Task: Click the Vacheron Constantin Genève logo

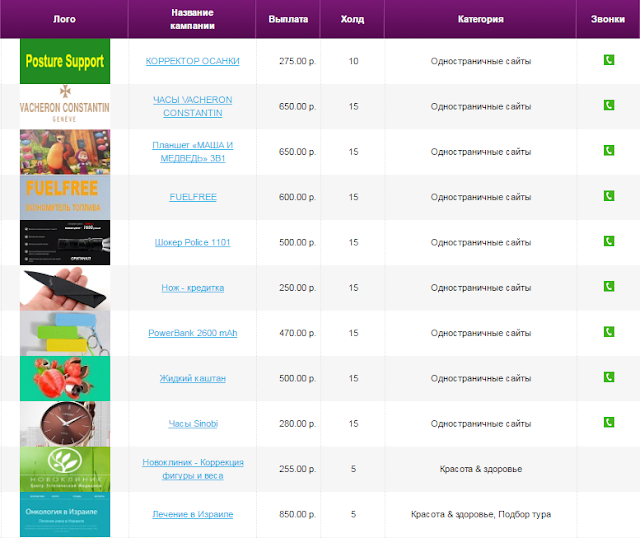Action: [65, 107]
